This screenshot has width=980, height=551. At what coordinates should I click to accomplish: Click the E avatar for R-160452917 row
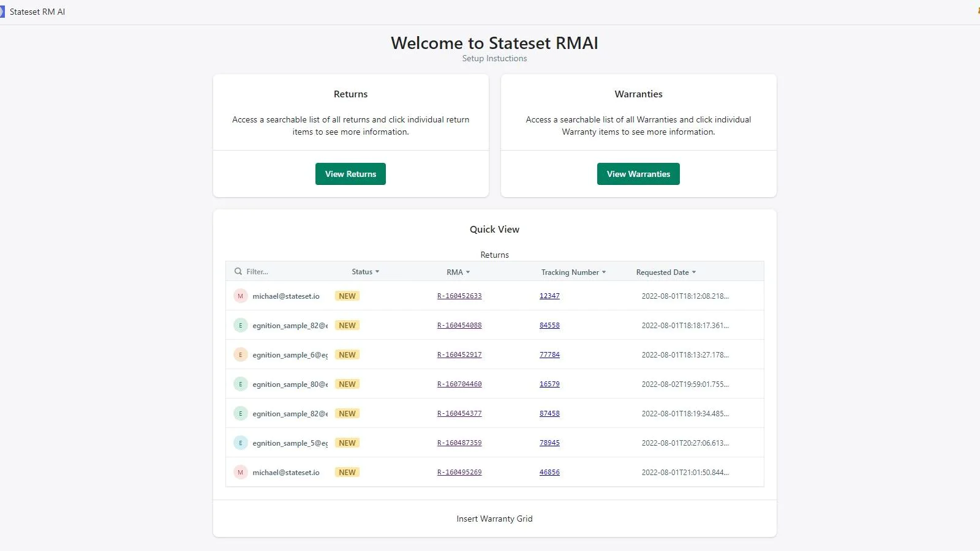pos(240,354)
